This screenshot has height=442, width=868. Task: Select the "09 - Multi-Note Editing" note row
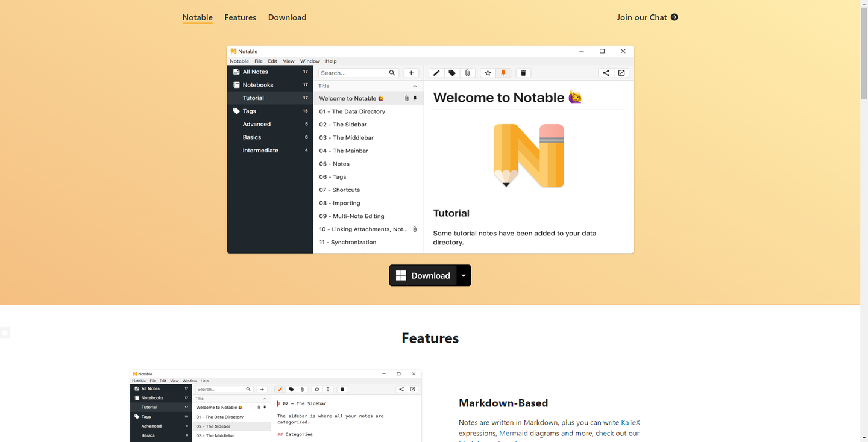pyautogui.click(x=368, y=216)
